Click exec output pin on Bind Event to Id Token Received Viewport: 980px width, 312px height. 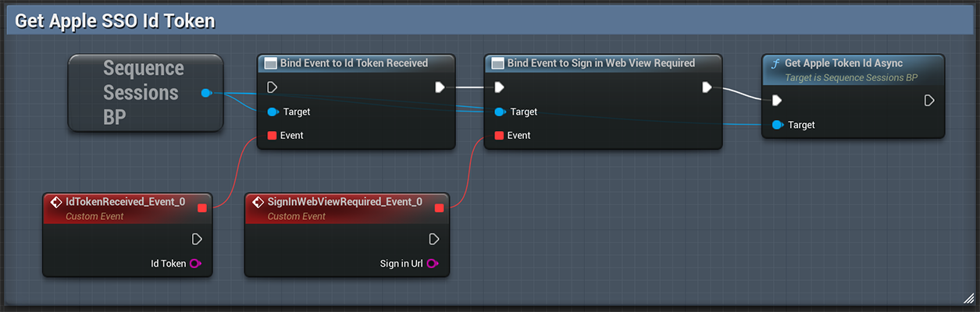(x=440, y=87)
